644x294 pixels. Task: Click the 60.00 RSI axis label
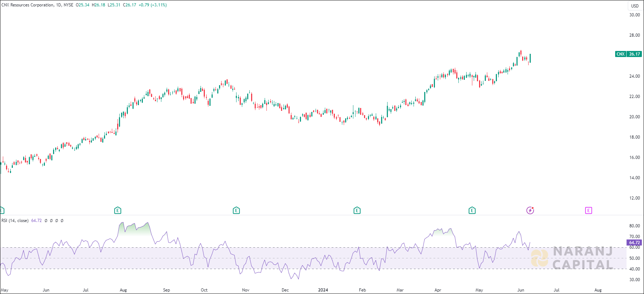(x=634, y=247)
